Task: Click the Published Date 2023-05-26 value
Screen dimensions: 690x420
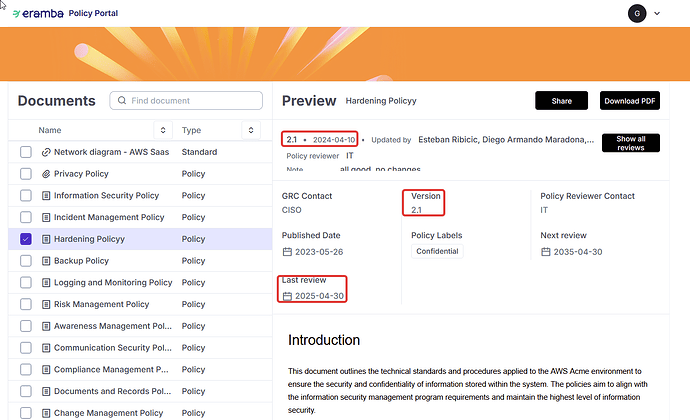Action: pyautogui.click(x=319, y=252)
